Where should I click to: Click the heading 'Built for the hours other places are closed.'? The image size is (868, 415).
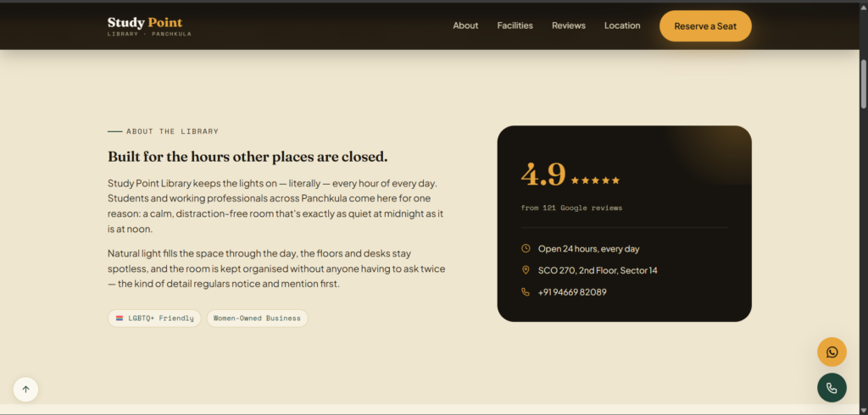(x=248, y=158)
